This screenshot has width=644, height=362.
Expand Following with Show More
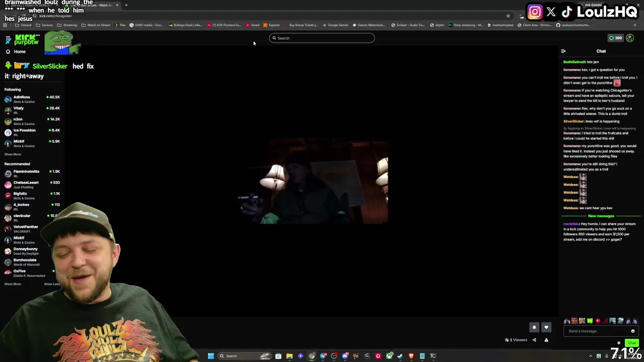[13, 154]
